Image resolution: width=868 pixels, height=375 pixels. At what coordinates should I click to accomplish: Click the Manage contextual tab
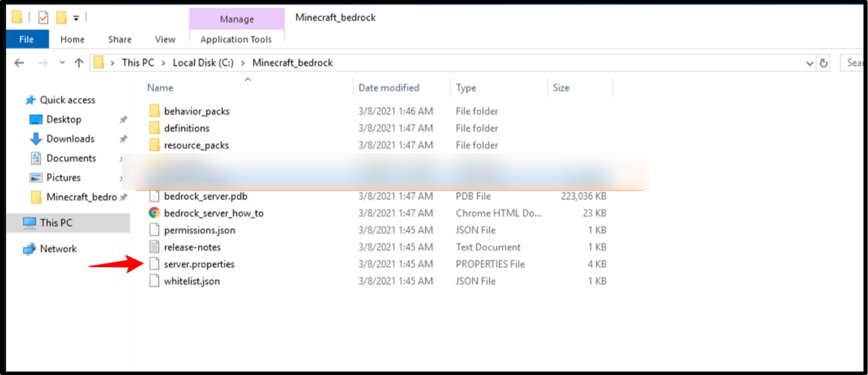pos(237,19)
